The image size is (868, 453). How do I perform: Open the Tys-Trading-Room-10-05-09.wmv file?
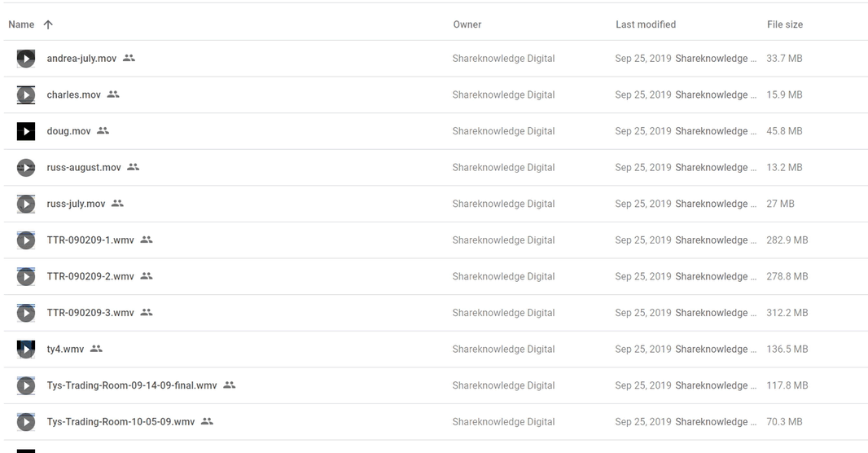coord(121,422)
